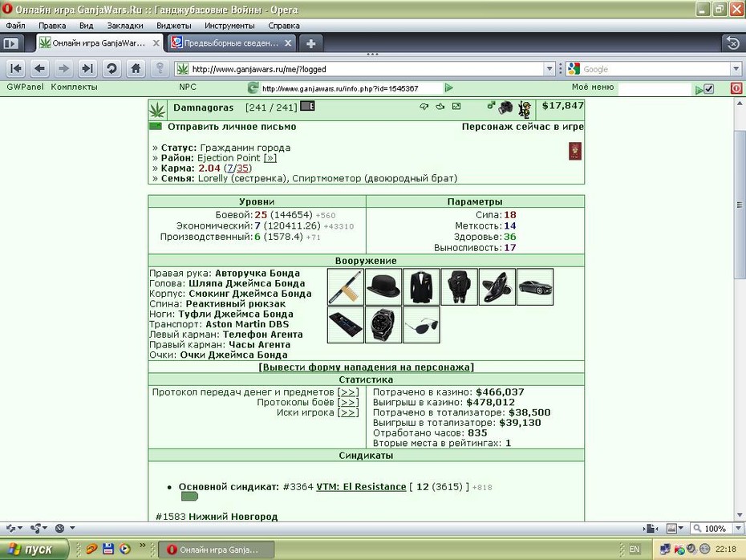The height and width of the screenshot is (560, 746).
Task: Open the Файл menu
Action: pyautogui.click(x=16, y=26)
